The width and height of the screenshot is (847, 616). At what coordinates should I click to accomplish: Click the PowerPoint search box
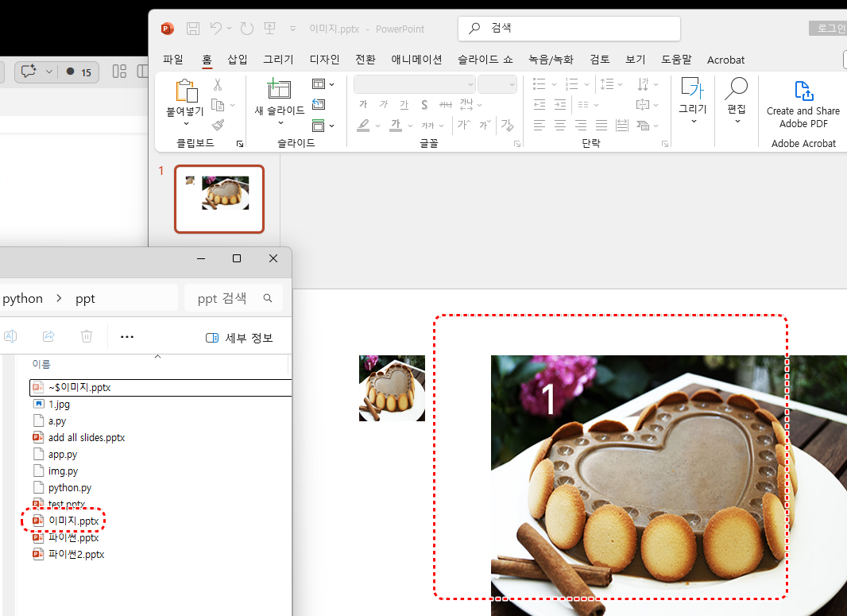point(569,29)
